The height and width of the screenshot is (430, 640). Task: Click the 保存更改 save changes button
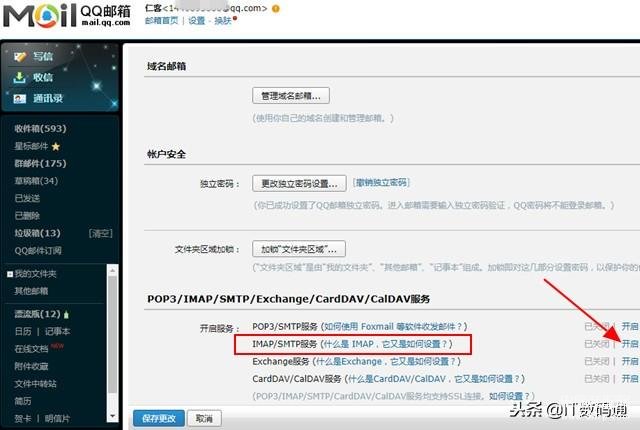(x=159, y=418)
